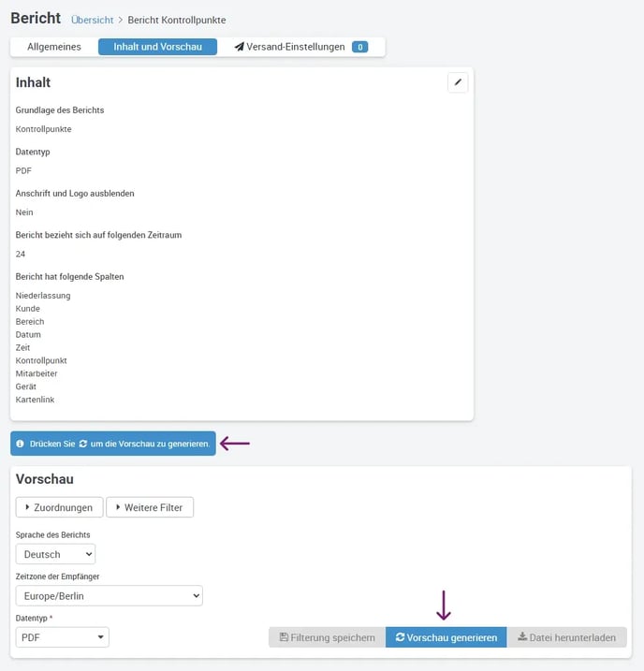Click the Versand-Einstellungen count badge
The height and width of the screenshot is (671, 644).
[359, 47]
